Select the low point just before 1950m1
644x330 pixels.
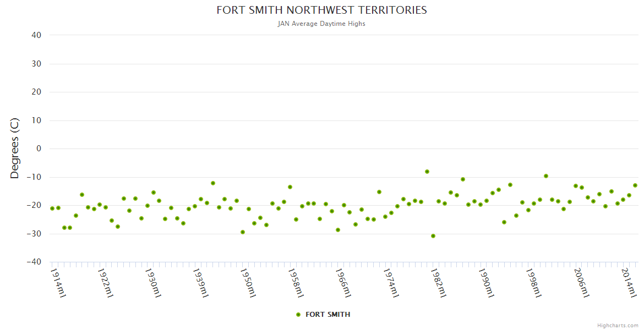(x=243, y=232)
